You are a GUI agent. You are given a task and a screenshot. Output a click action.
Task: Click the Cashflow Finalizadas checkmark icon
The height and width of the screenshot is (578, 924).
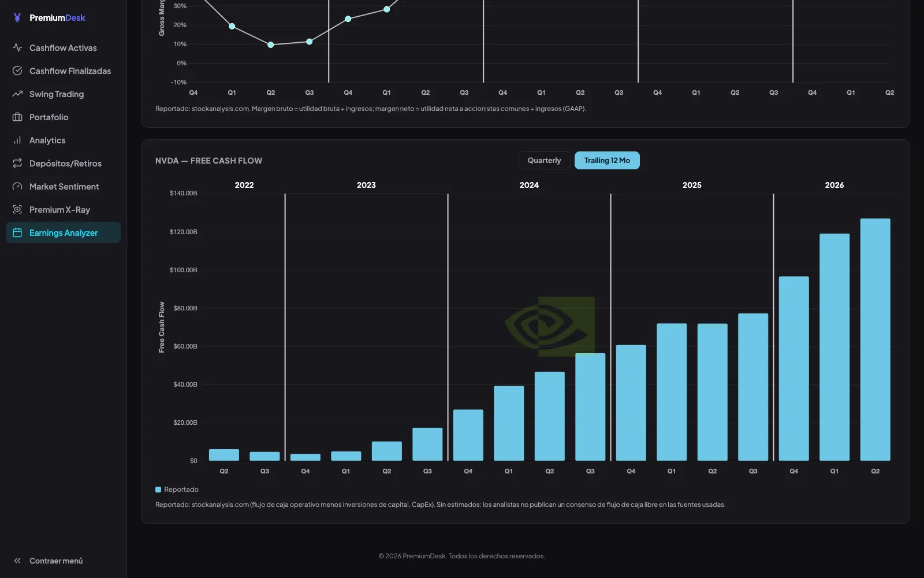tap(17, 71)
